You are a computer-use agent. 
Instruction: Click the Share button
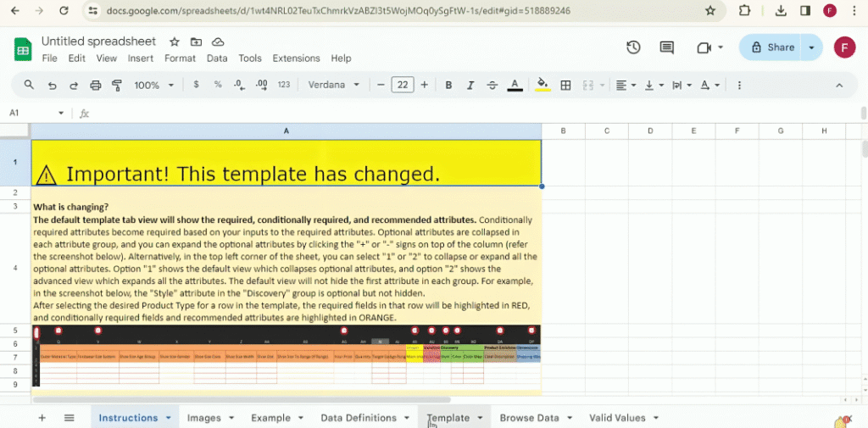[x=773, y=47]
